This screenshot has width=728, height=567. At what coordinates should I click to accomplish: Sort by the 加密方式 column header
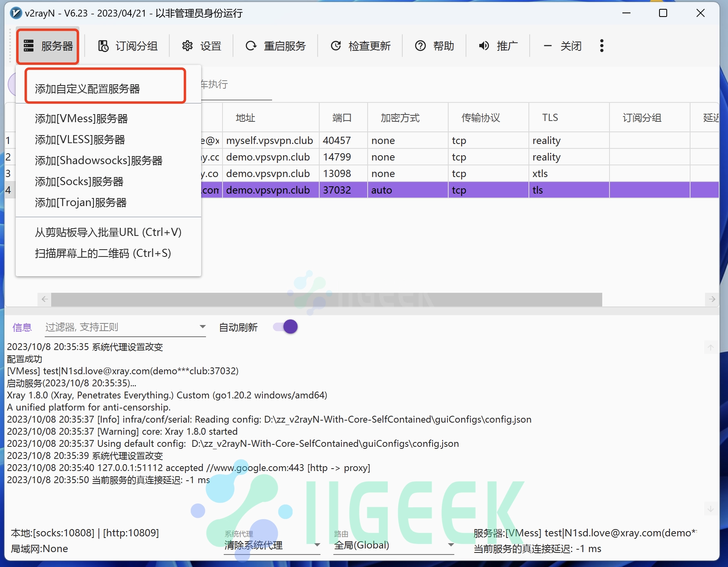[408, 118]
